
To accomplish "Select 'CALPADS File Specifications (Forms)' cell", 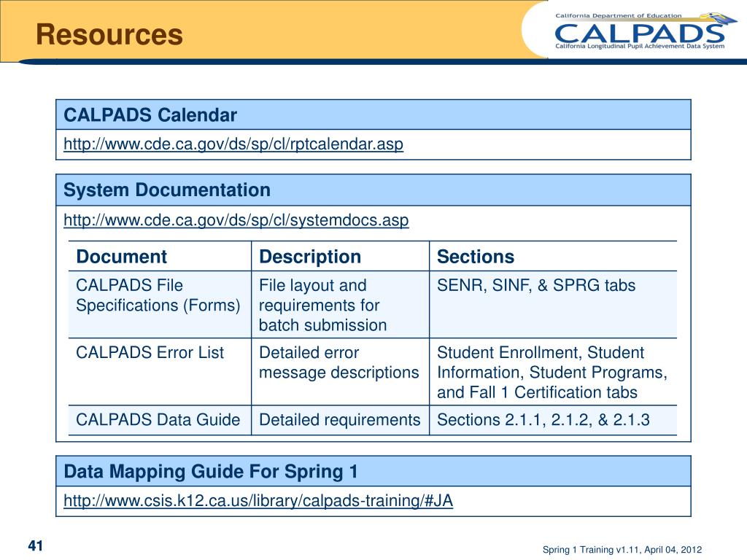I will click(x=160, y=305).
